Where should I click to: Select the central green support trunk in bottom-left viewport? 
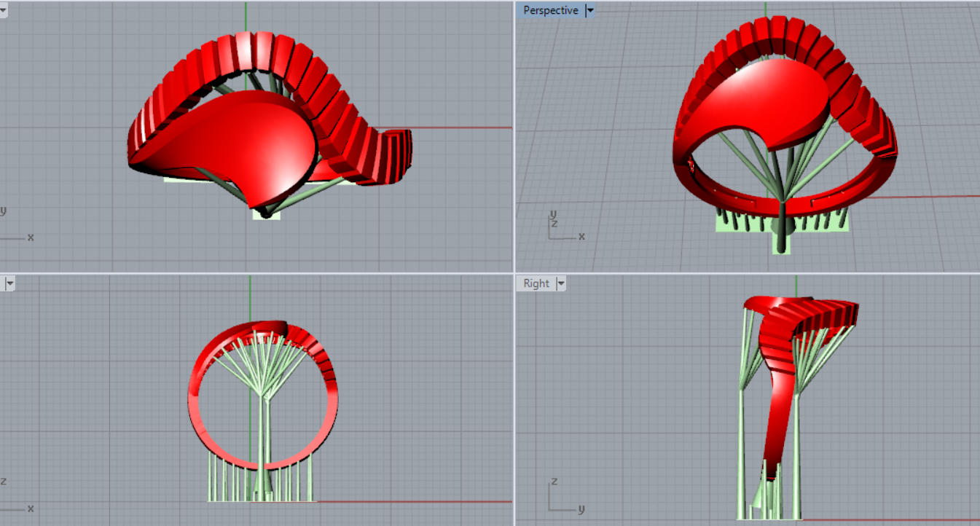[265, 437]
